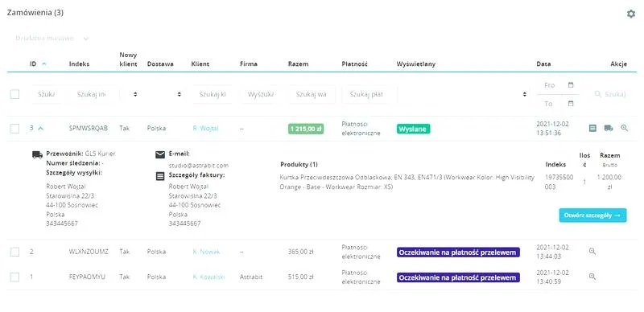This screenshot has width=644, height=312.
Task: Sort by Data column header
Action: [543, 64]
